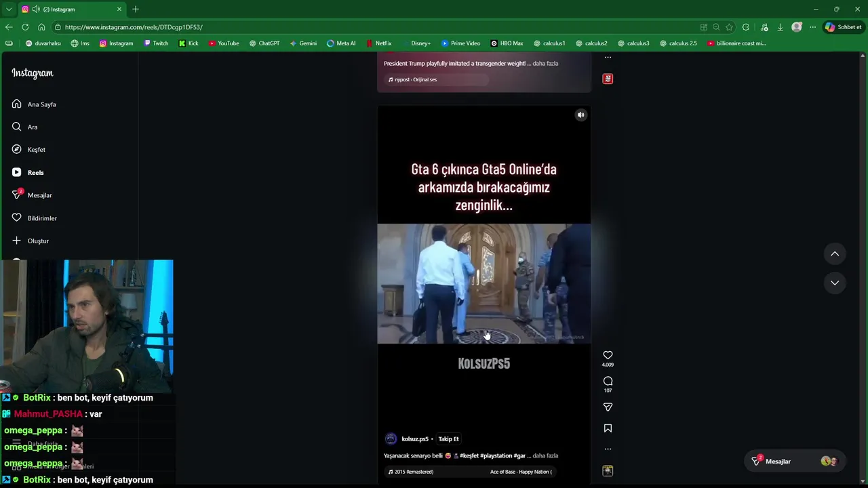
Task: Open browser settings and more menu
Action: pos(812,27)
